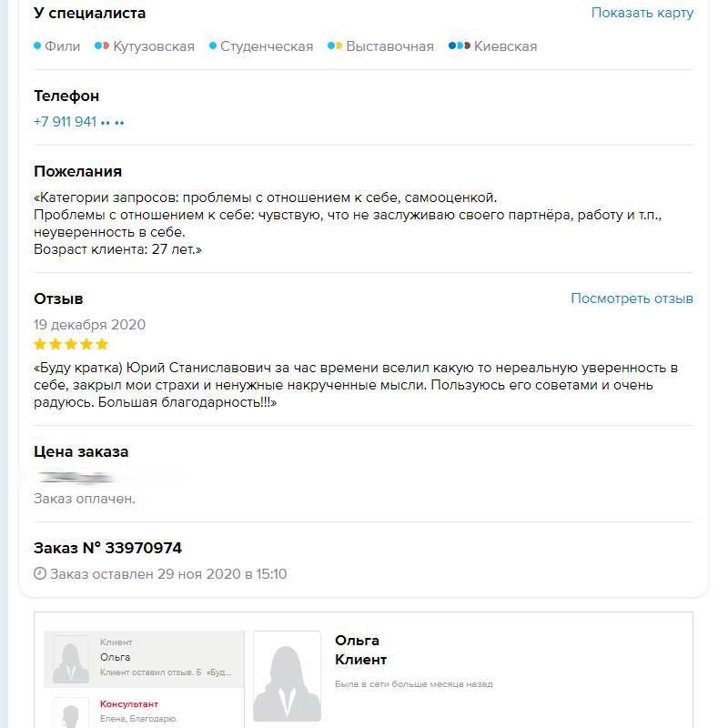Click the clock icon beside order date
The height and width of the screenshot is (728, 728).
pos(40,574)
